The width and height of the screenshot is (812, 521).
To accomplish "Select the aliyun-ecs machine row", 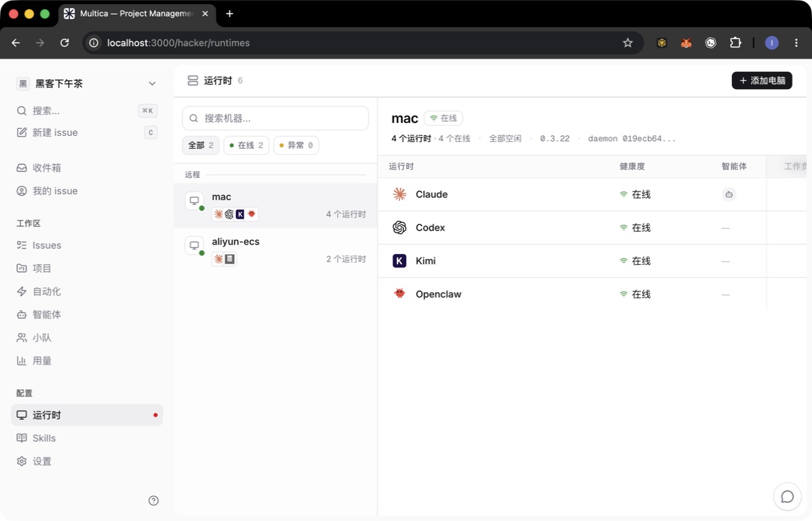I will [x=275, y=250].
